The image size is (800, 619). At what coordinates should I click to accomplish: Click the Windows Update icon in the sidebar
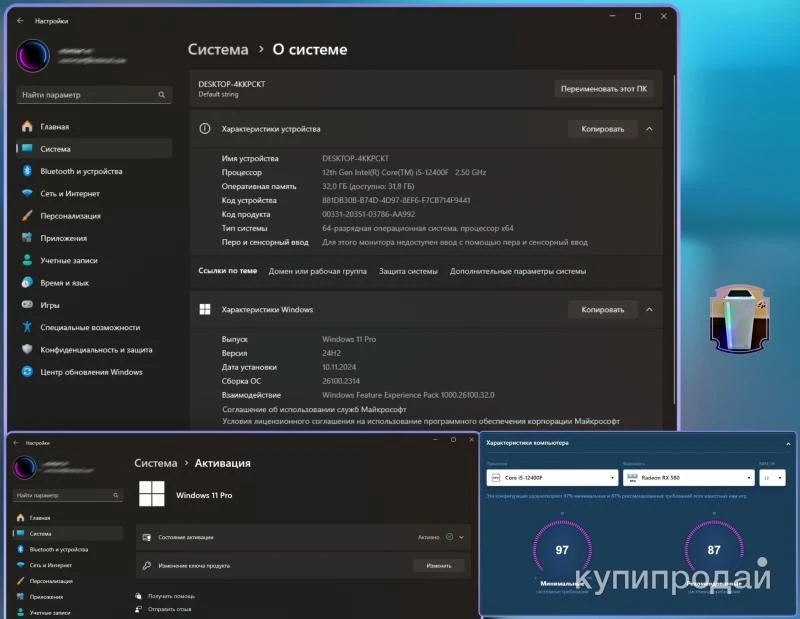28,372
